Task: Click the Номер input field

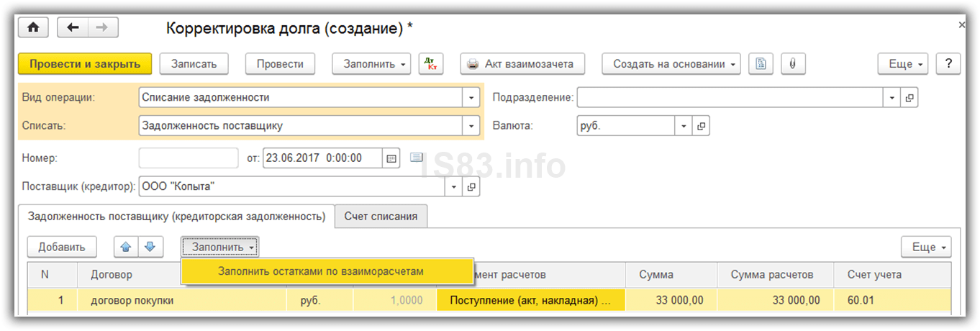Action: (x=189, y=158)
